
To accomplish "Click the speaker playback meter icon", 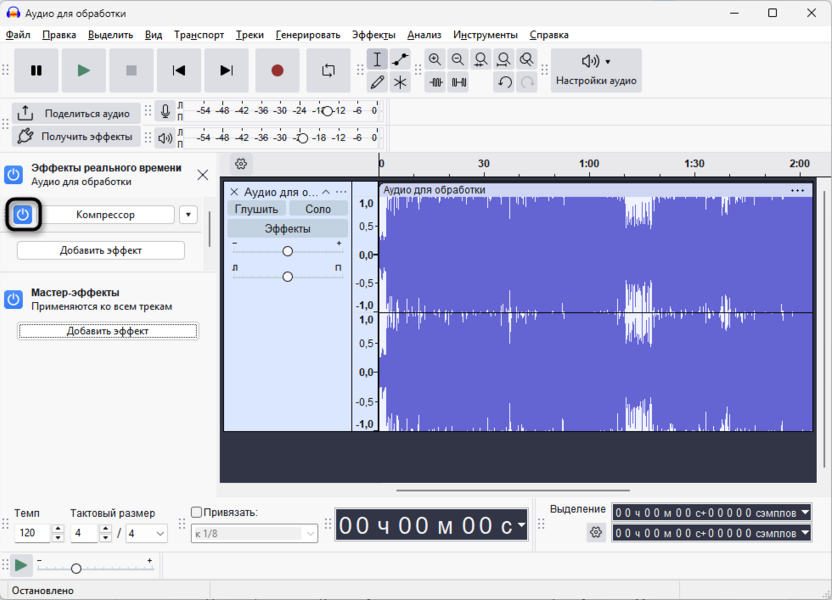I will pyautogui.click(x=165, y=138).
